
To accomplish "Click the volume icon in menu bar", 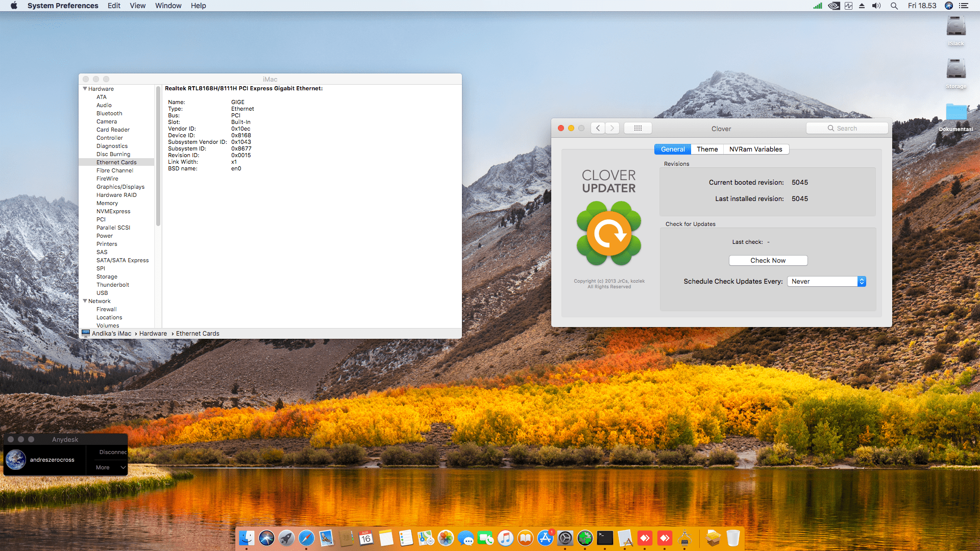I will [876, 6].
